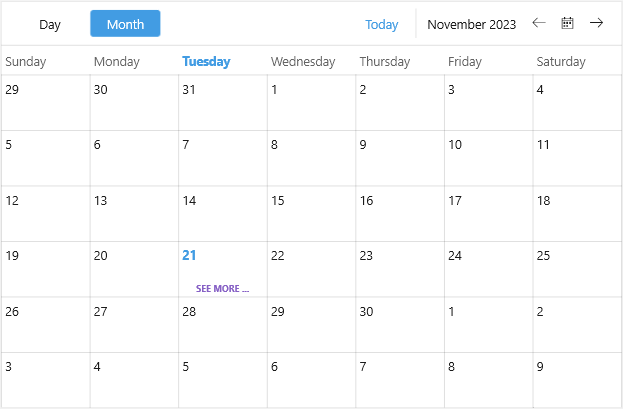Image resolution: width=623 pixels, height=409 pixels.
Task: Expand SEE MORE on November 21
Action: click(x=222, y=288)
